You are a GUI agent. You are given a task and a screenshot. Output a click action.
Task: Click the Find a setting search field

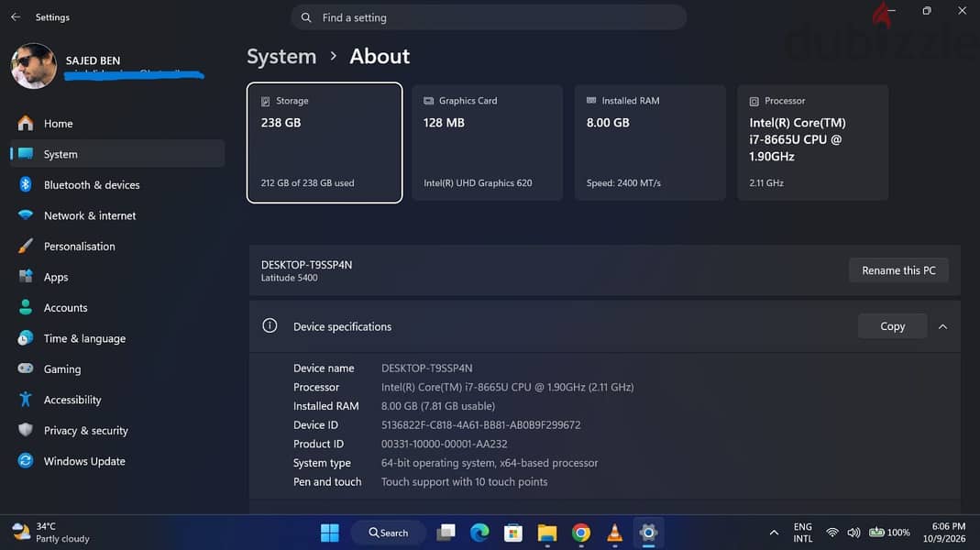click(x=489, y=17)
